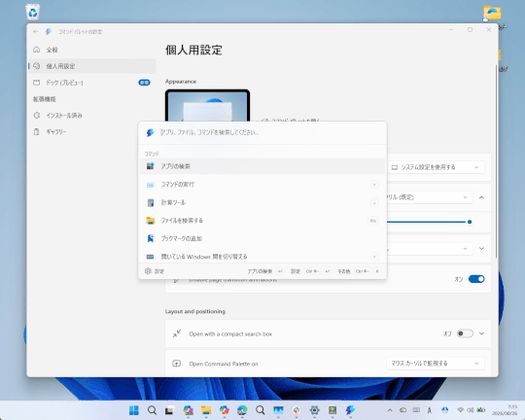Open the folder icon on the desktop
This screenshot has width=525, height=420.
492,14
